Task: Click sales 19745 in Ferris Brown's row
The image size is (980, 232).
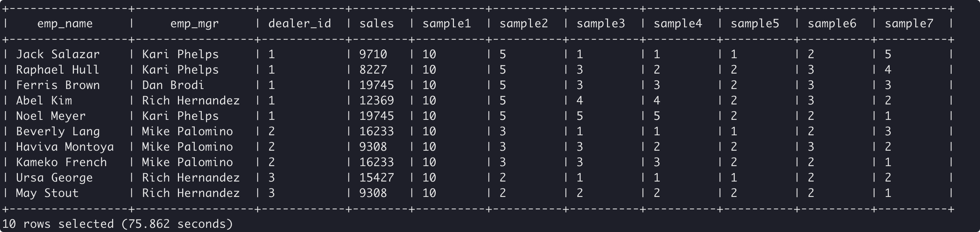Action: (377, 85)
